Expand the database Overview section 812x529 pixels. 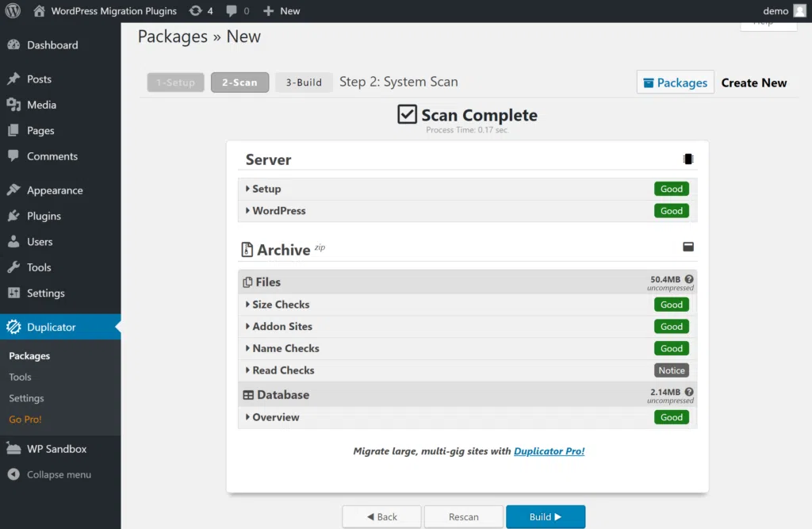point(276,416)
